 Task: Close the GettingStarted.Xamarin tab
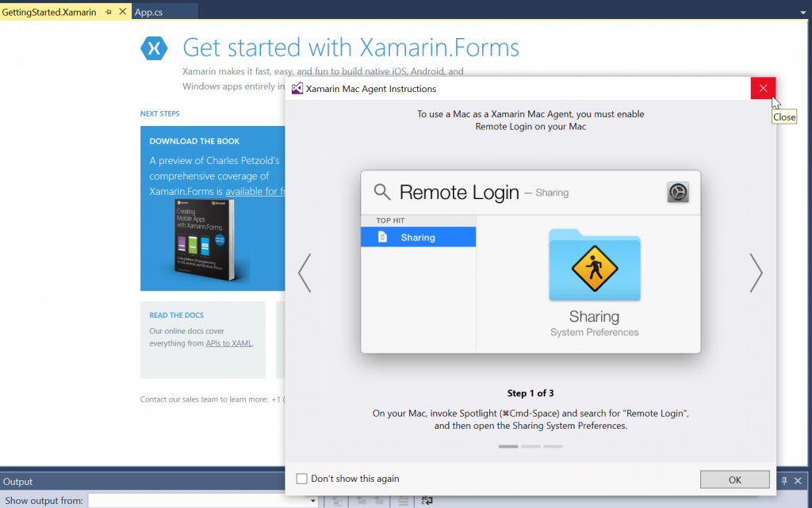coord(123,11)
